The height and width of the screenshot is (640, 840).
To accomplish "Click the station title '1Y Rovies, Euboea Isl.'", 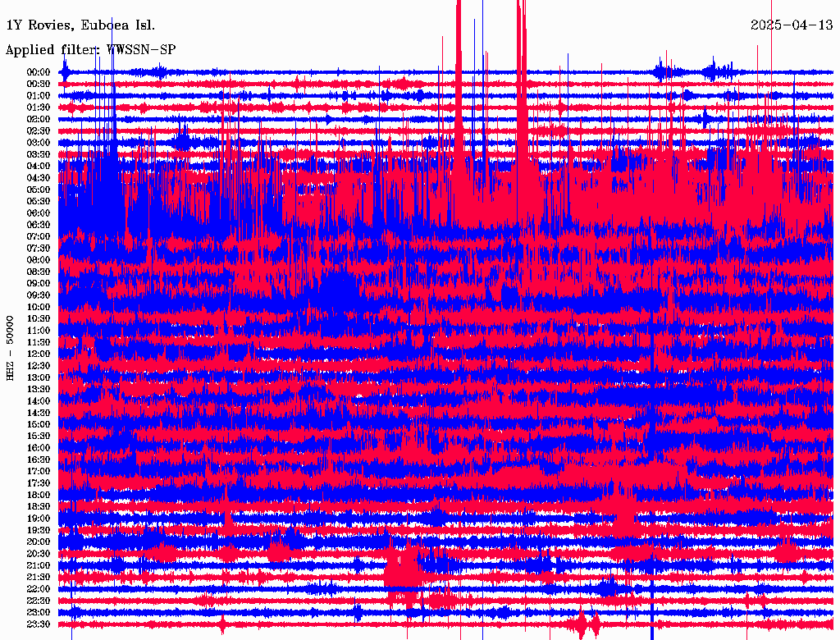I will (x=80, y=25).
